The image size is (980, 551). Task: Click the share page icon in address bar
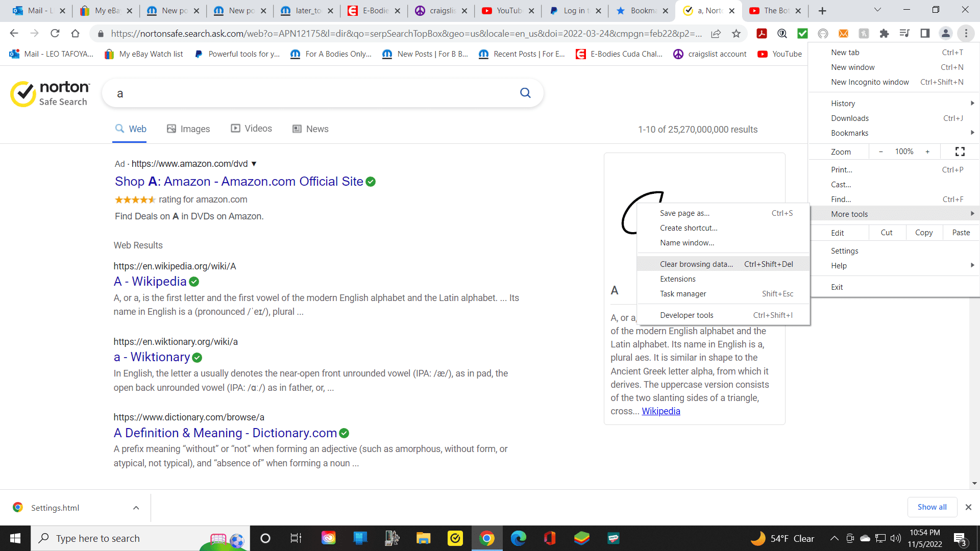click(716, 34)
